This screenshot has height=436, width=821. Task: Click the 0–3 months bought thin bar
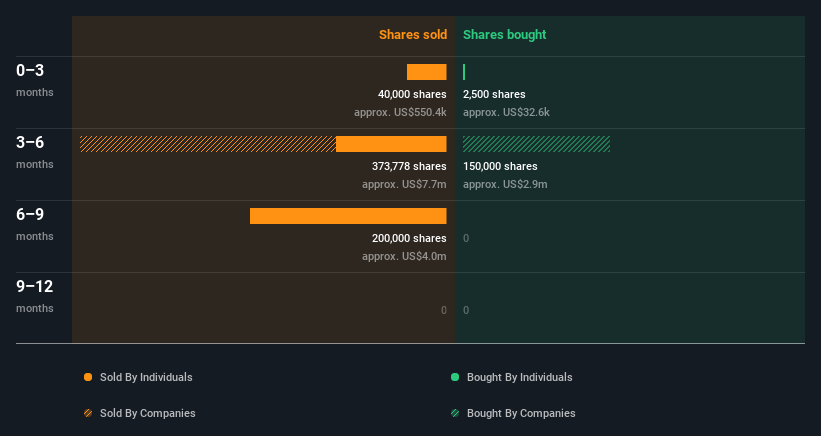tap(464, 72)
